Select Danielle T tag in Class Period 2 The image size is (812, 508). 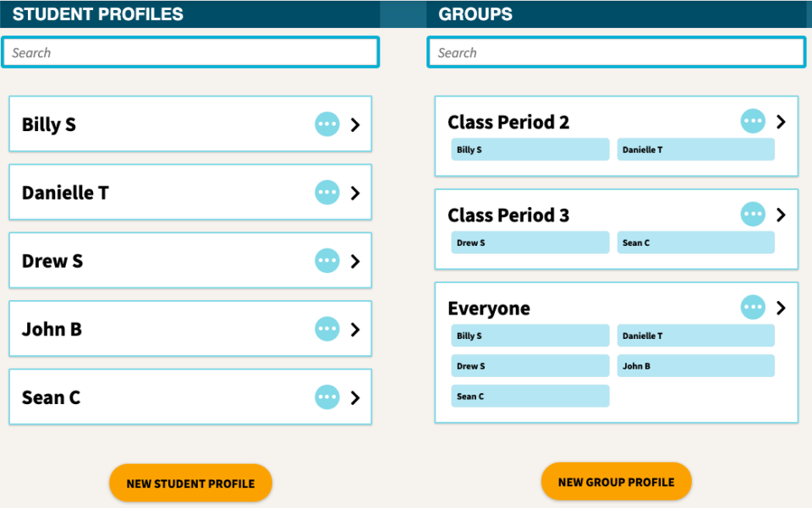[695, 150]
